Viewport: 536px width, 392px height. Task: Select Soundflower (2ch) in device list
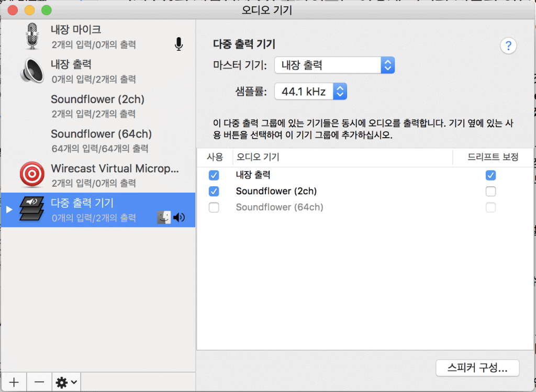click(97, 105)
